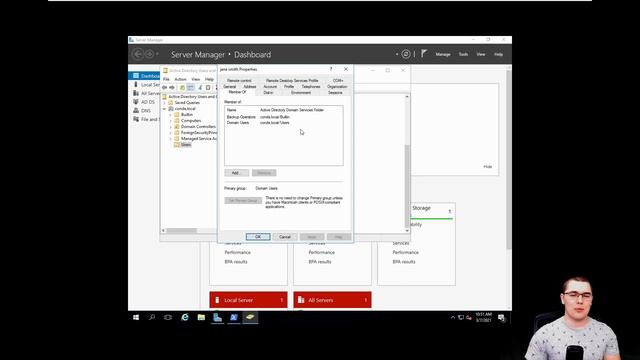Switch to Remote Desktop Services Profile tab
Image resolution: width=640 pixels, height=360 pixels.
tap(292, 81)
